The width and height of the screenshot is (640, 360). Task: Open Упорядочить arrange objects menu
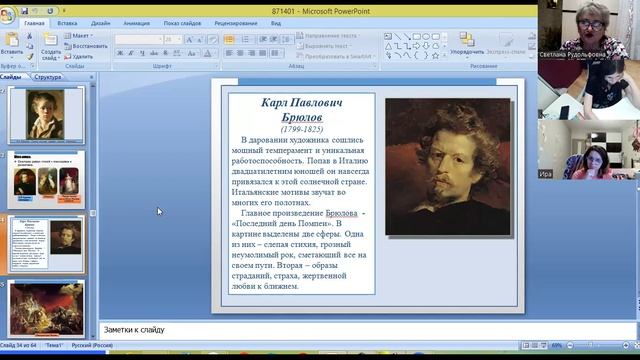467,44
